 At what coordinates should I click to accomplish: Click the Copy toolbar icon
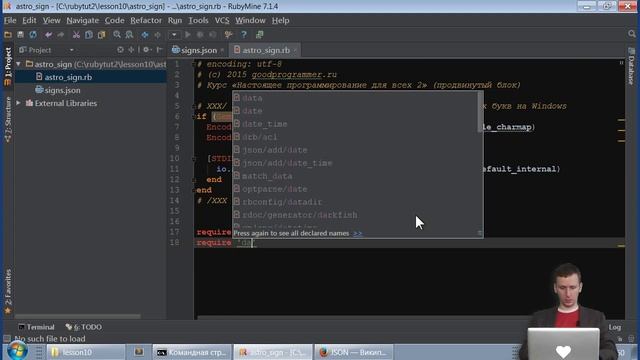[x=89, y=35]
